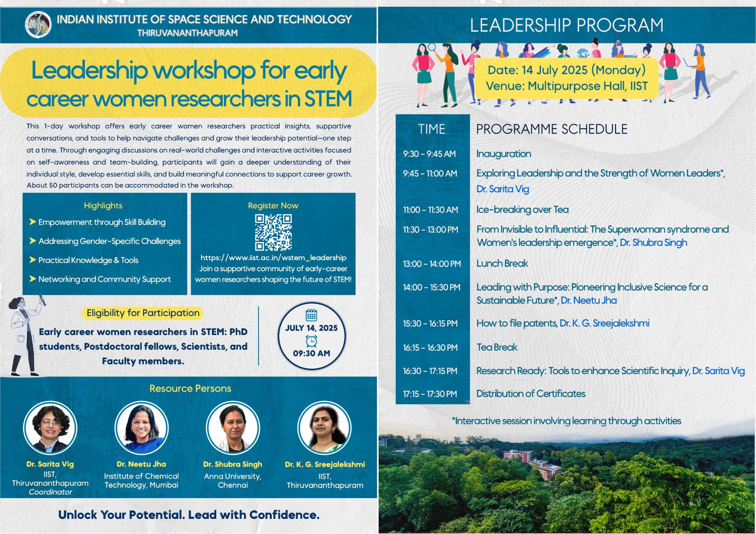Click the 9:45 - 11:00 AM time slot

430,173
